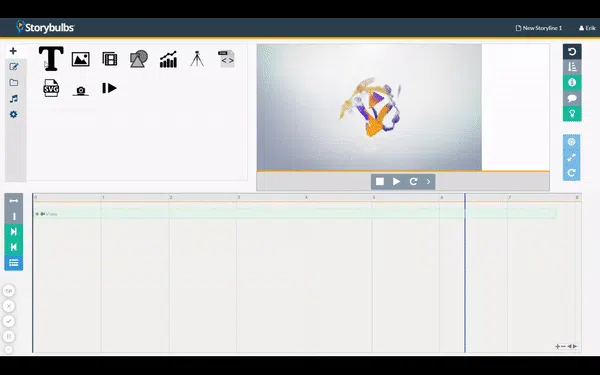This screenshot has height=375, width=600.
Task: Move timeline view left with arrow
Action: 569,346
